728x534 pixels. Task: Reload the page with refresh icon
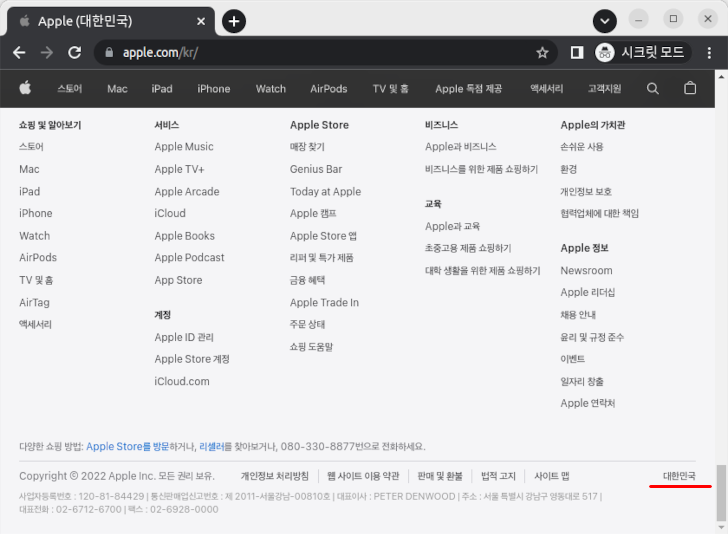(x=75, y=52)
